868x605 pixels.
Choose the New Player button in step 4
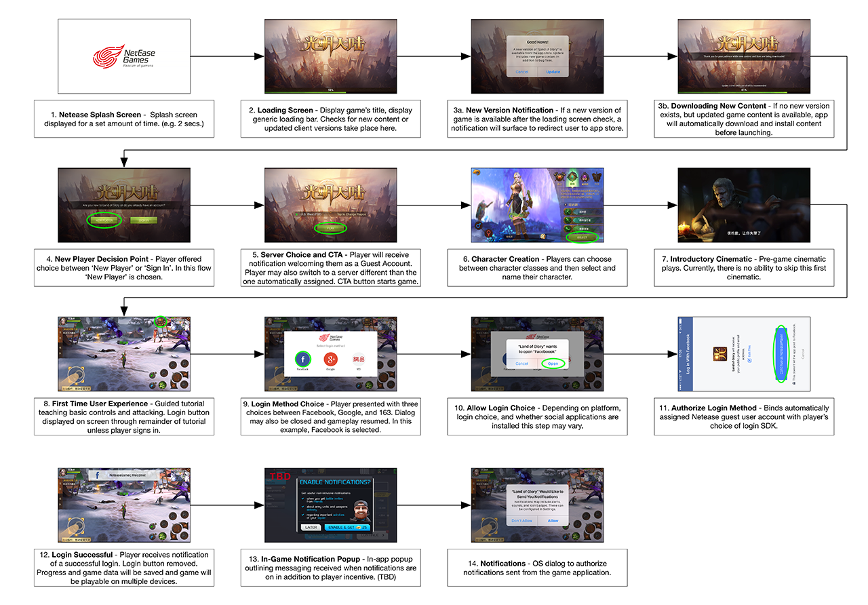pyautogui.click(x=104, y=220)
